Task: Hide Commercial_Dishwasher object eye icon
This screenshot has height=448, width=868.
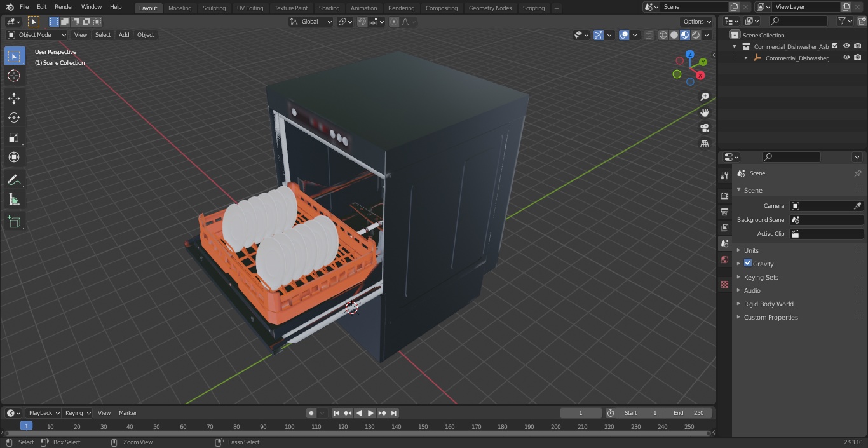Action: pos(846,58)
